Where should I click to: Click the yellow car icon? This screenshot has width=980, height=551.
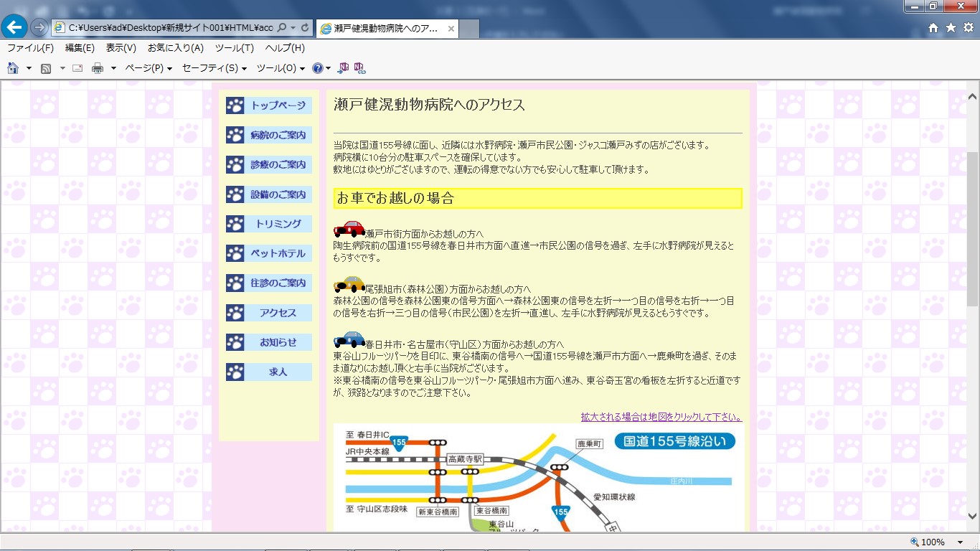(349, 284)
